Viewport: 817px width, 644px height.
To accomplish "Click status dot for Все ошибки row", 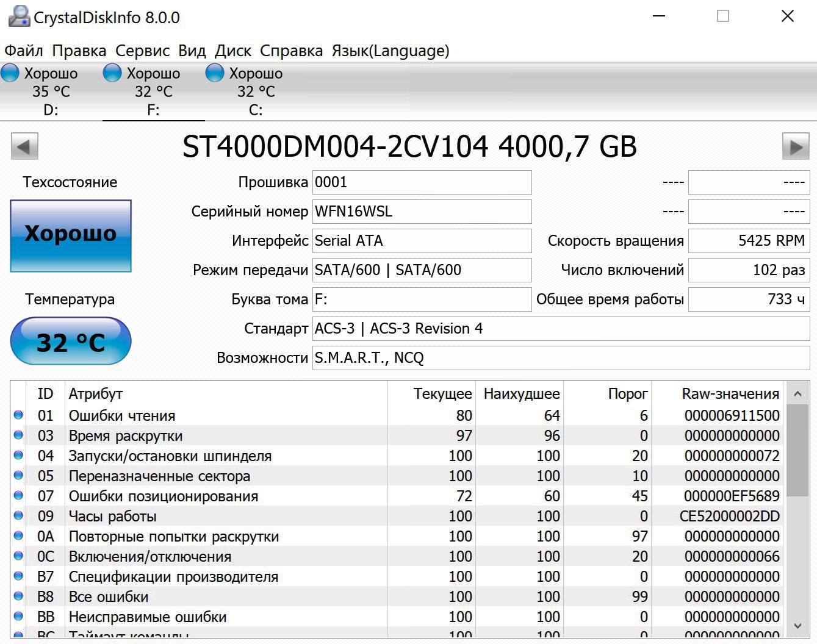I will click(x=18, y=596).
